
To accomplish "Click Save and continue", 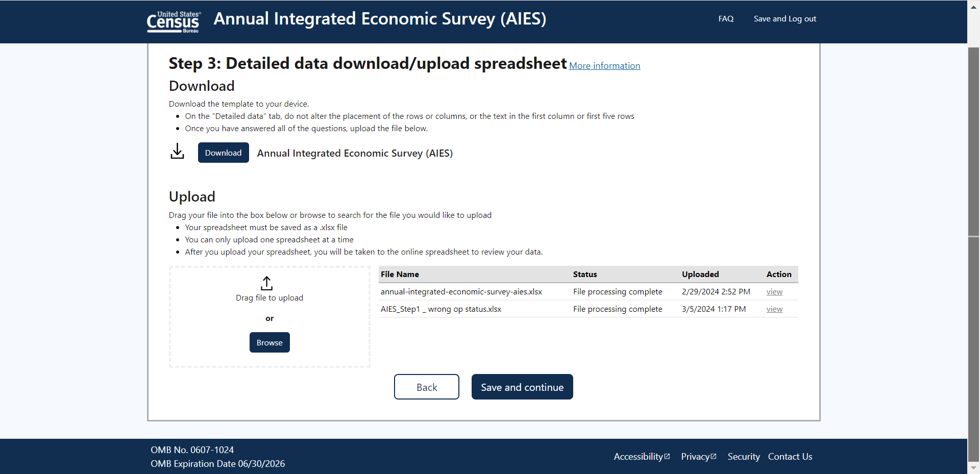I will (522, 387).
